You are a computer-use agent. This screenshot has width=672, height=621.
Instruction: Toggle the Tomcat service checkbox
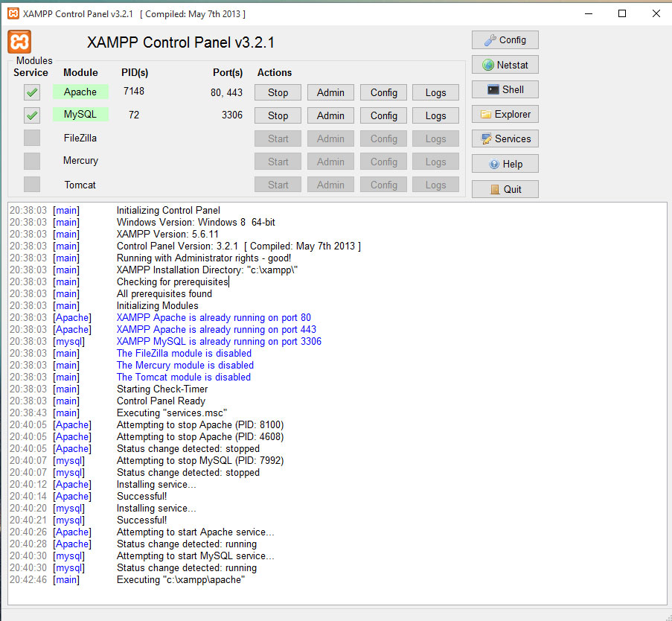click(x=32, y=185)
